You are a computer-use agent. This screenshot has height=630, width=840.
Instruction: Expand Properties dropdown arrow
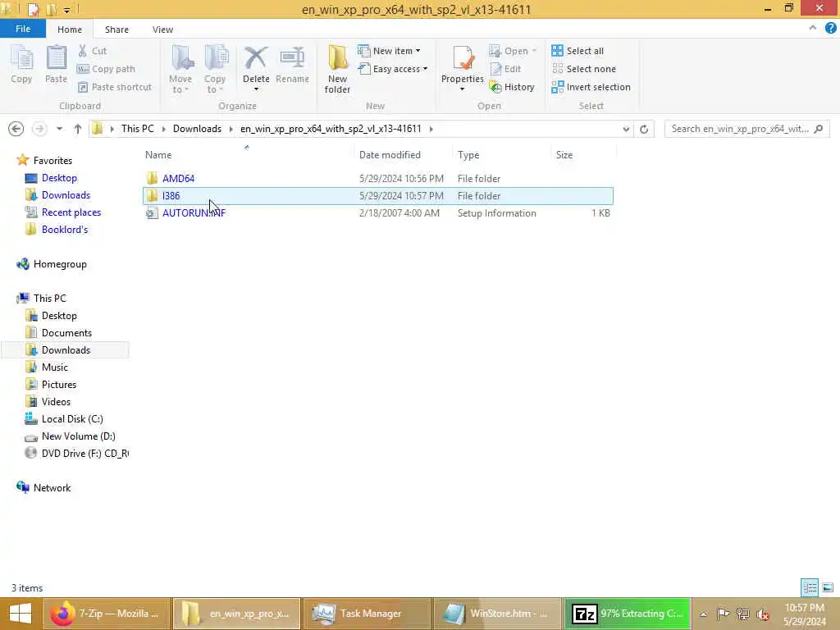(463, 89)
